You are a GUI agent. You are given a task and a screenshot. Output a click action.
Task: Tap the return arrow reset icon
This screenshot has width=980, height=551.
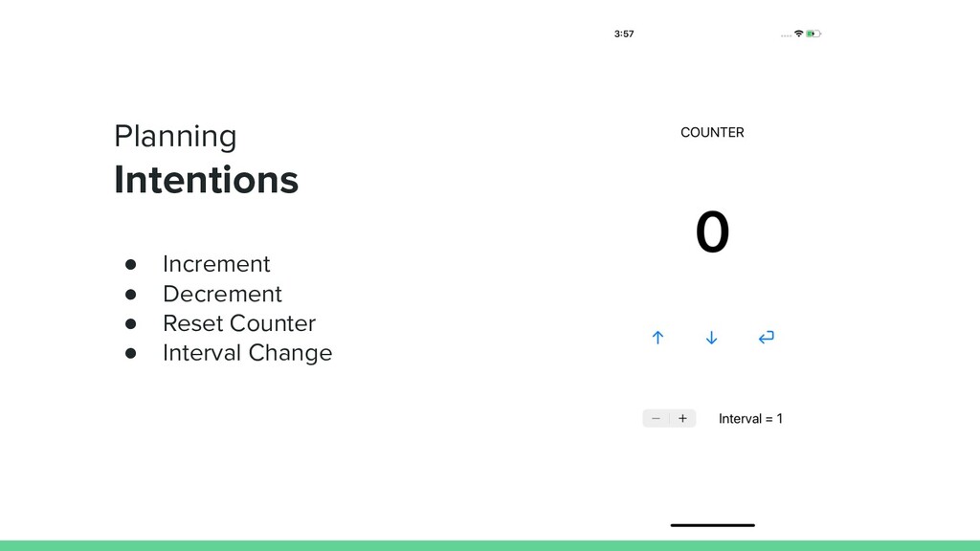coord(767,338)
